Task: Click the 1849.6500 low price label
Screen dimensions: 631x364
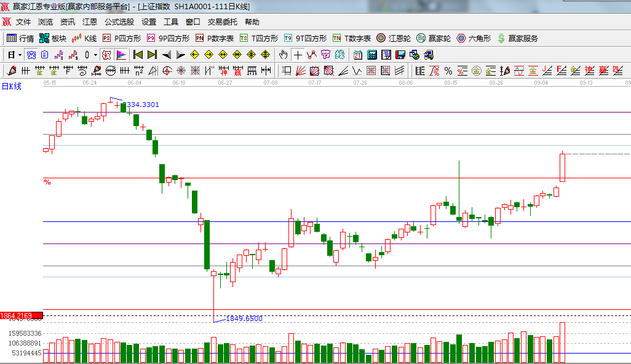Action: coord(244,318)
